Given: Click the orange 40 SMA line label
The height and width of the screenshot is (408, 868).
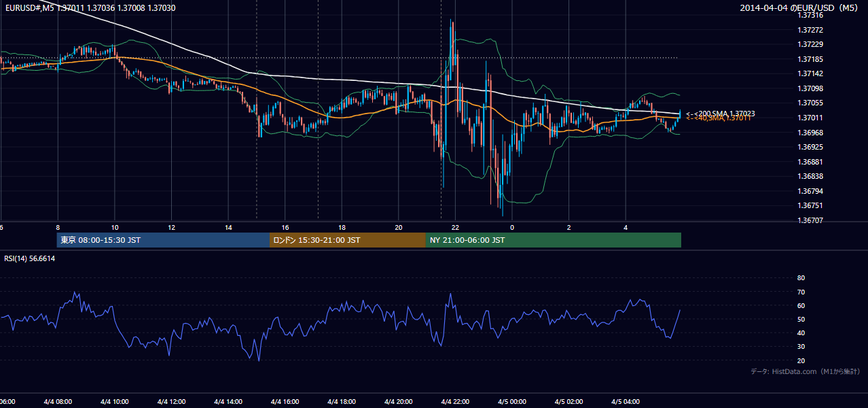Looking at the screenshot, I should [719, 118].
